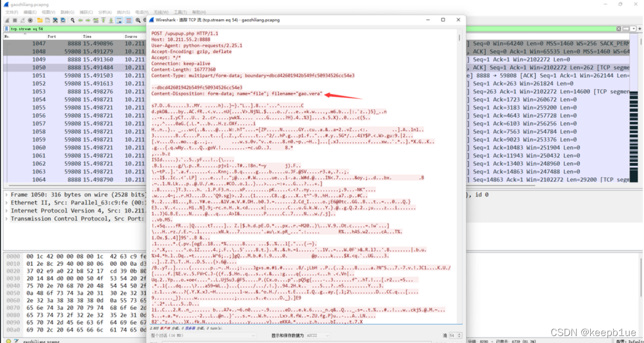Screen dimensions: 644x343
Task: Click hex dump row 0050
Action: (x=75, y=293)
